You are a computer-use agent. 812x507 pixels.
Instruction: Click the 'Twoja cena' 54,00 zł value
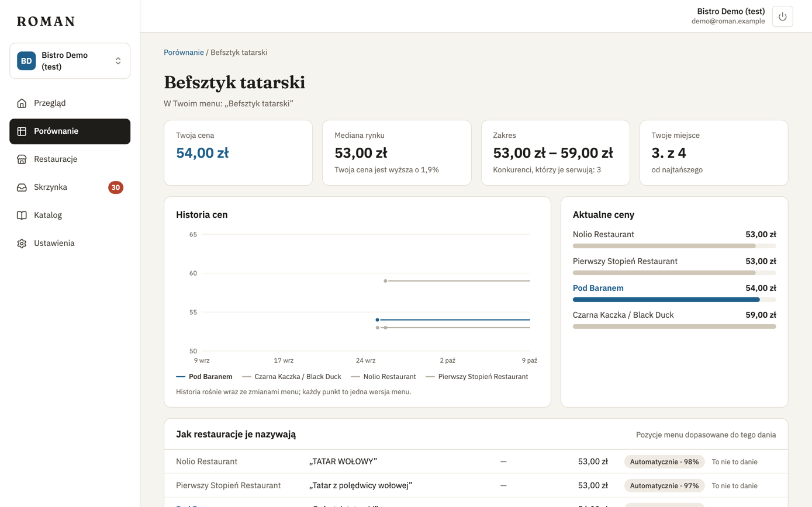click(x=202, y=153)
